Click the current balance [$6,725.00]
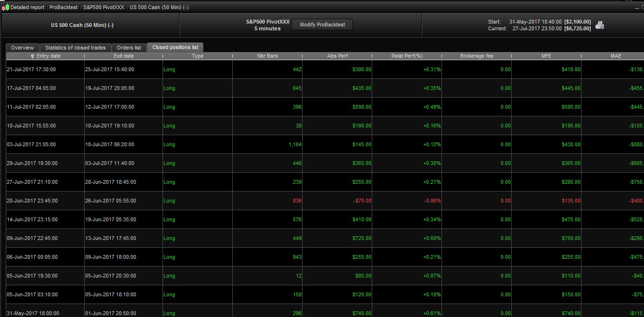 click(577, 28)
